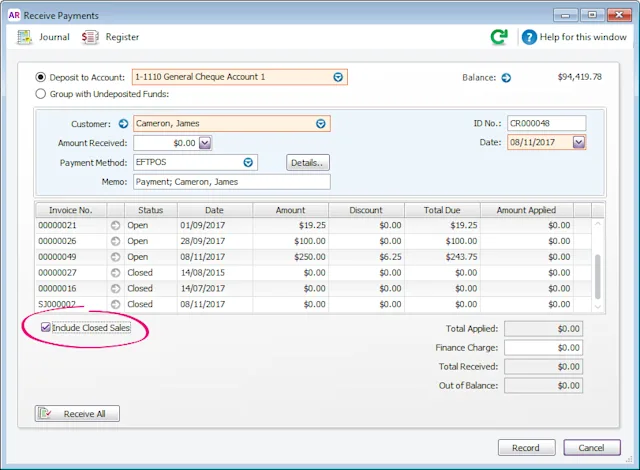Minimize the Receive Payments window
640x470 pixels.
click(x=565, y=15)
